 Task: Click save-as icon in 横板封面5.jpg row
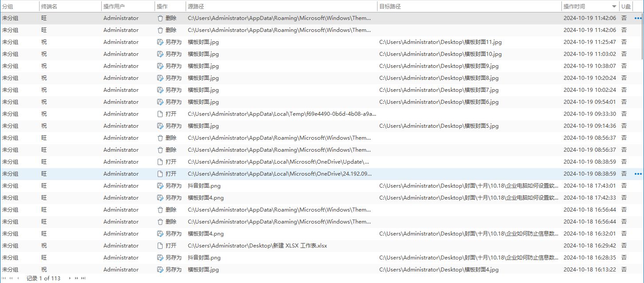pos(160,126)
